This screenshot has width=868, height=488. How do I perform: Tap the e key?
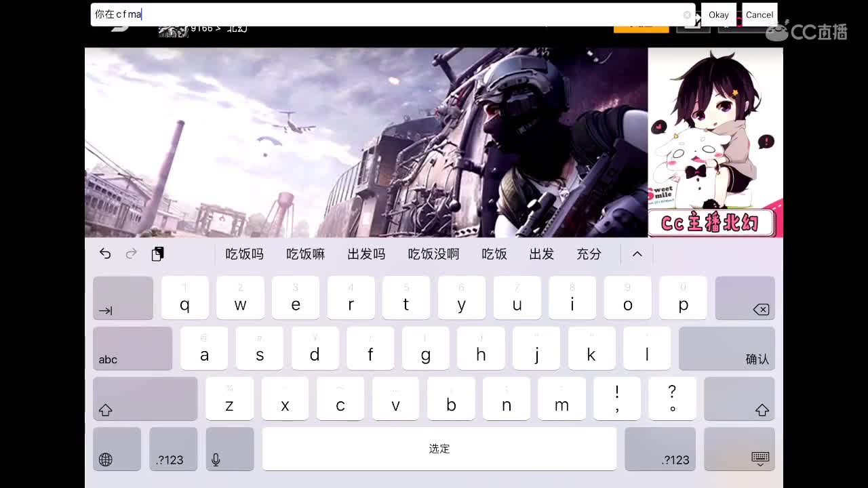pyautogui.click(x=296, y=298)
